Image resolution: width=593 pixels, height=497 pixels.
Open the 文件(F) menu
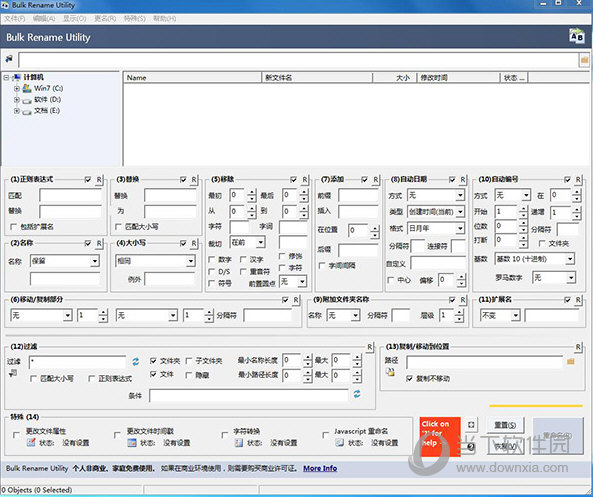(x=14, y=19)
